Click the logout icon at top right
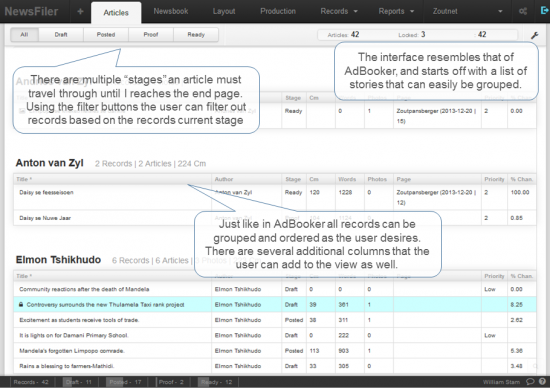The height and width of the screenshot is (388, 550). click(544, 11)
